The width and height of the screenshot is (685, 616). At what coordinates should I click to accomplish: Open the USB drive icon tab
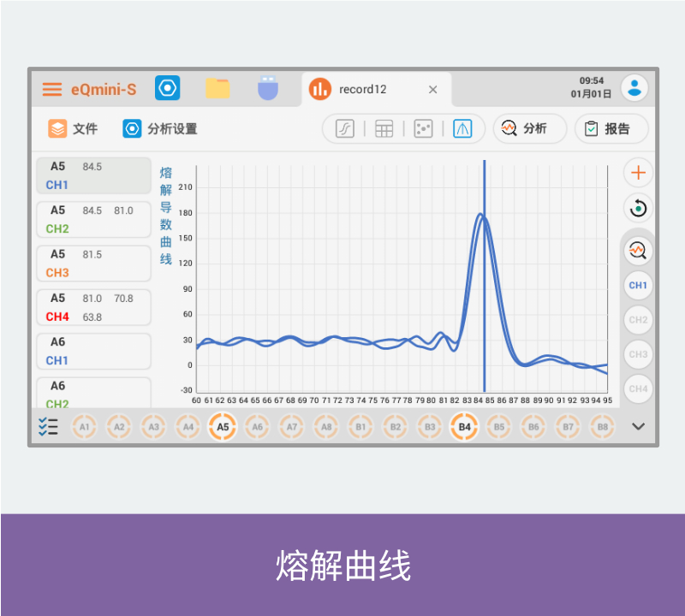269,88
